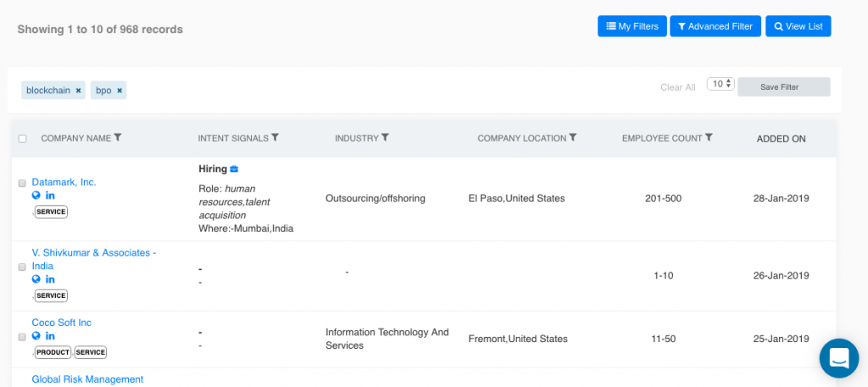This screenshot has height=387, width=868.
Task: Click the PRODUCT tag under Coco Soft Inc
Action: 53,352
